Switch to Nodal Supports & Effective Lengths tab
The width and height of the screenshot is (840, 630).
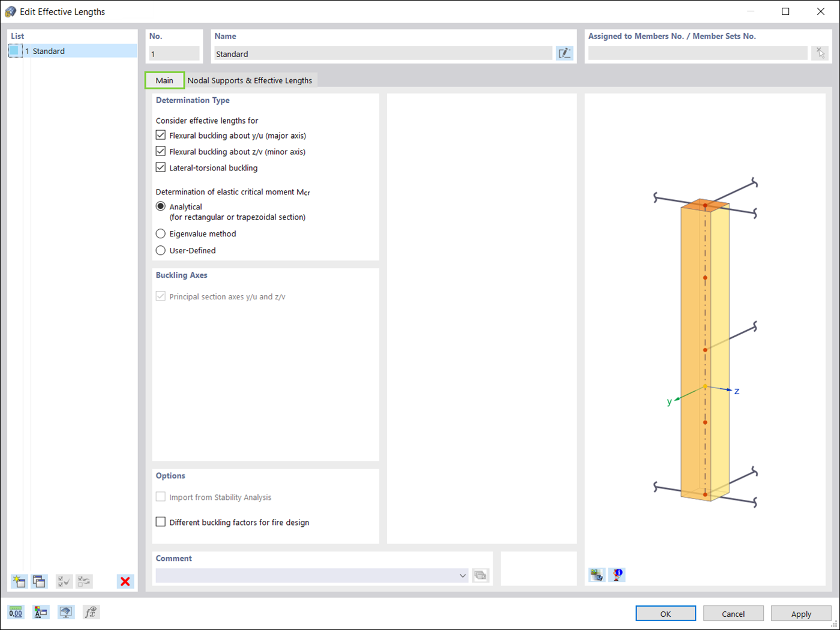(x=250, y=80)
